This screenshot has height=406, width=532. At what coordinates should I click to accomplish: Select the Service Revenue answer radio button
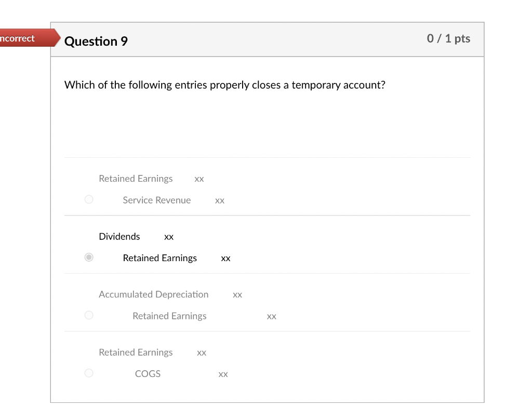[89, 199]
